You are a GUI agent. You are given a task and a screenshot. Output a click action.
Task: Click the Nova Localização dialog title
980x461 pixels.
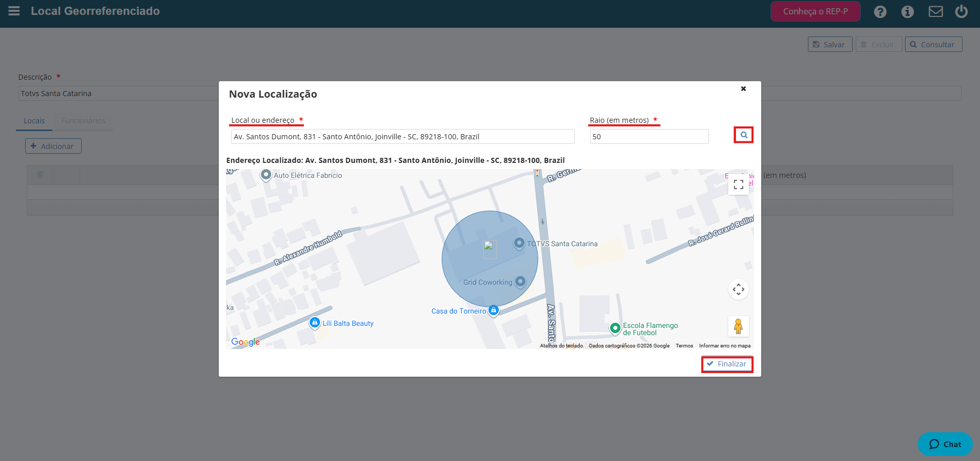(273, 94)
